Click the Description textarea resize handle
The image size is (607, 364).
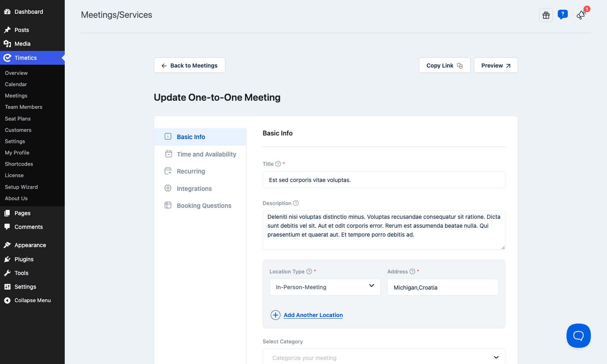pos(503,248)
